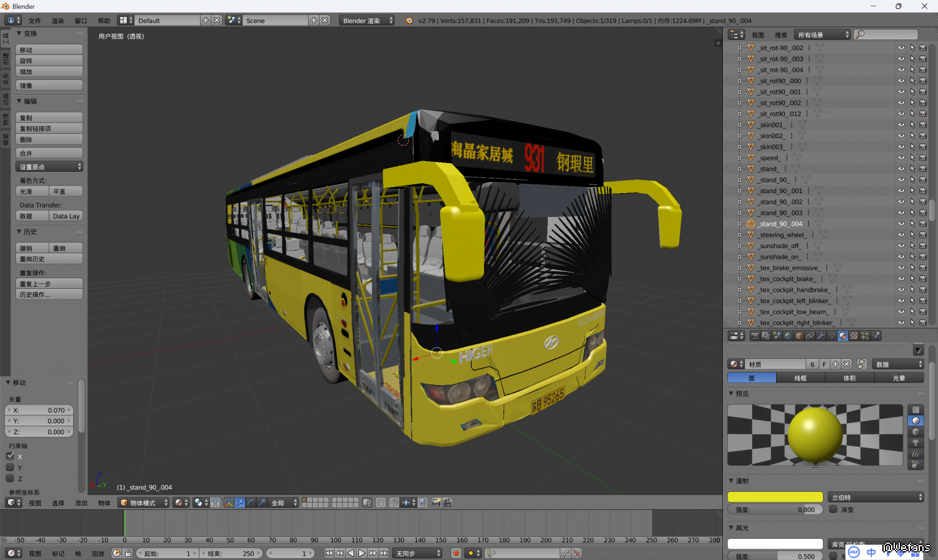Viewport: 938px width, 560px height.
Task: Click the play animation button
Action: pyautogui.click(x=361, y=553)
